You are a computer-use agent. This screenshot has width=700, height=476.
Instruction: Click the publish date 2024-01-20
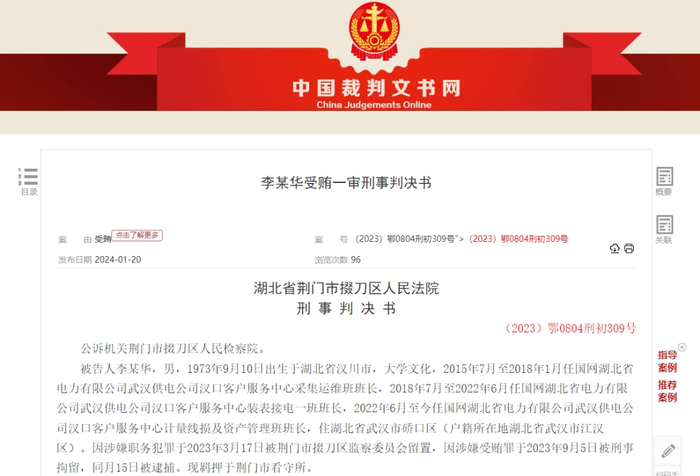coord(118,259)
